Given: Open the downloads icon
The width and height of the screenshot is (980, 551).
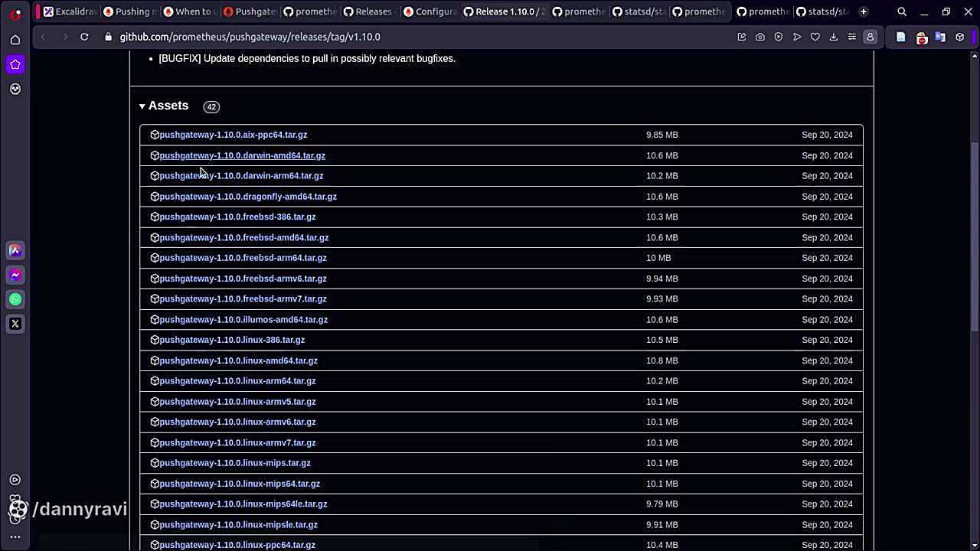Looking at the screenshot, I should [833, 37].
